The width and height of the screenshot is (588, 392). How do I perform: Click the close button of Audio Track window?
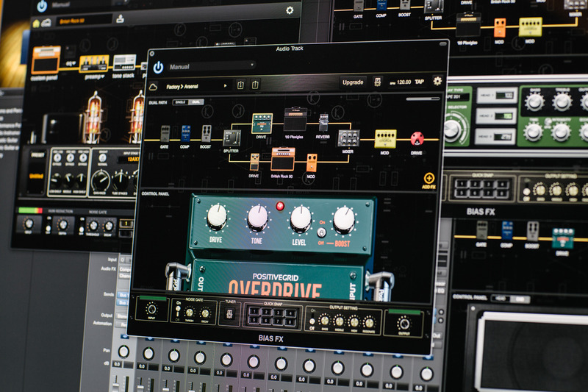click(152, 54)
